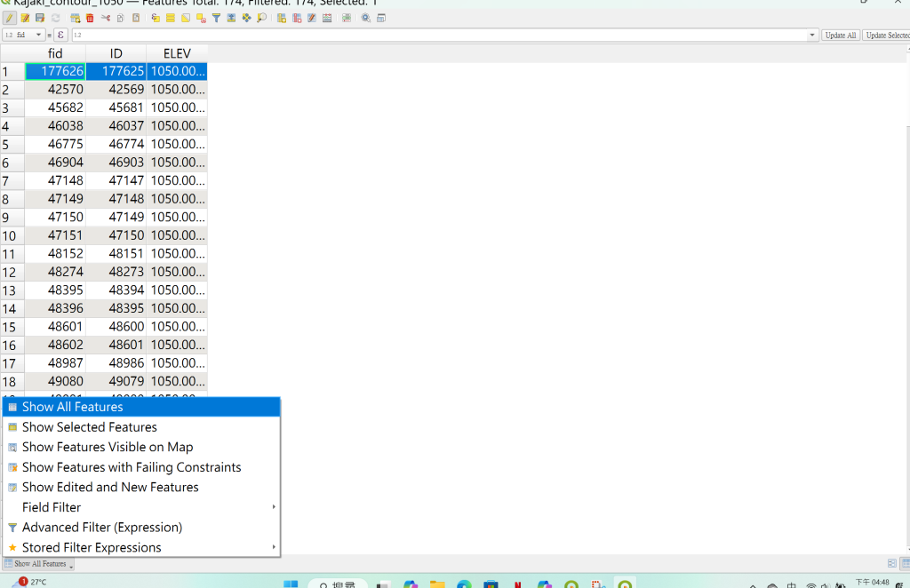Click fid cell 46038
Screen dimensions: 910x588
tap(55, 126)
